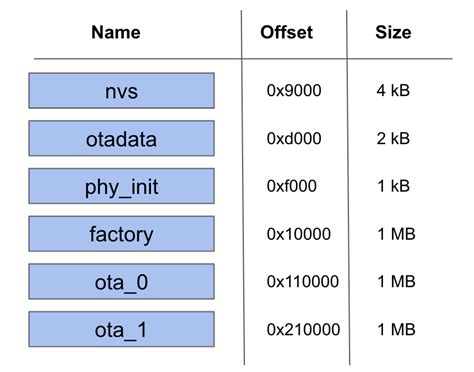Image resolution: width=474 pixels, height=372 pixels.
Task: Select the 0xd000 offset value
Action: [x=294, y=138]
